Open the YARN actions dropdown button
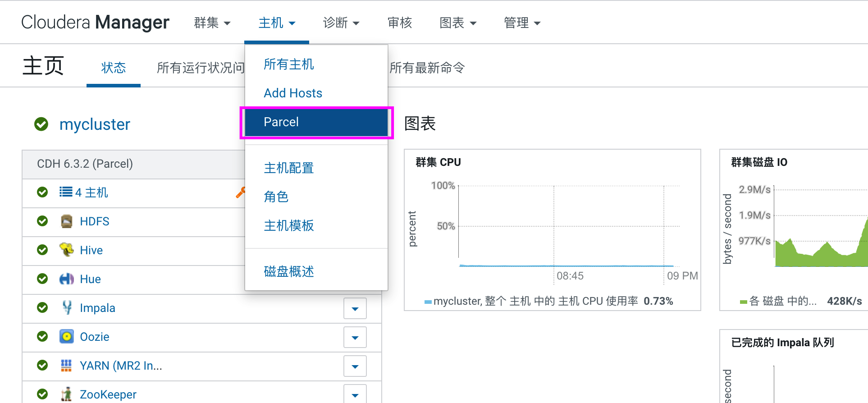 [x=355, y=366]
